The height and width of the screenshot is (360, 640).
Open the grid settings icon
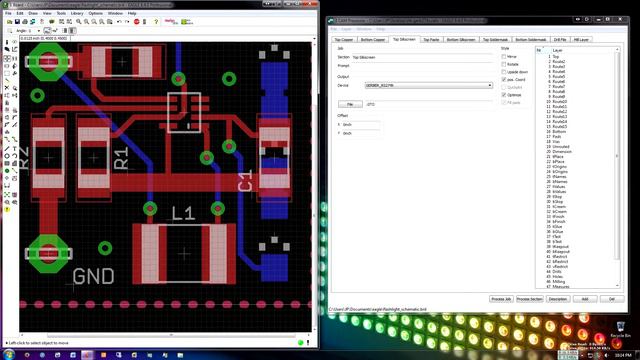(x=10, y=31)
